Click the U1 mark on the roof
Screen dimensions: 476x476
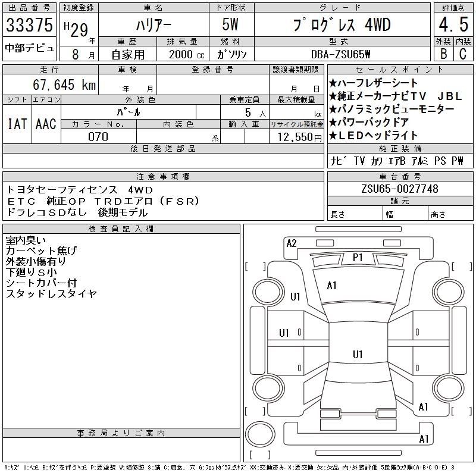point(358,354)
